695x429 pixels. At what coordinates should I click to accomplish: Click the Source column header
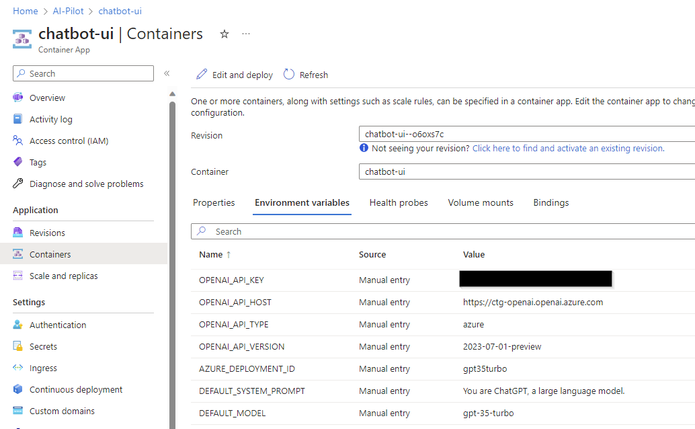tap(372, 254)
